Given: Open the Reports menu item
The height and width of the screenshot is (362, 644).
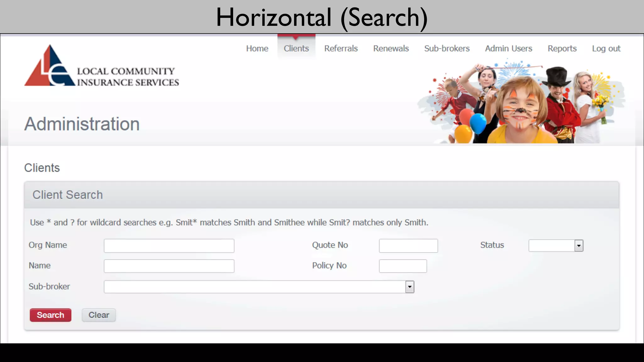Looking at the screenshot, I should click(562, 49).
